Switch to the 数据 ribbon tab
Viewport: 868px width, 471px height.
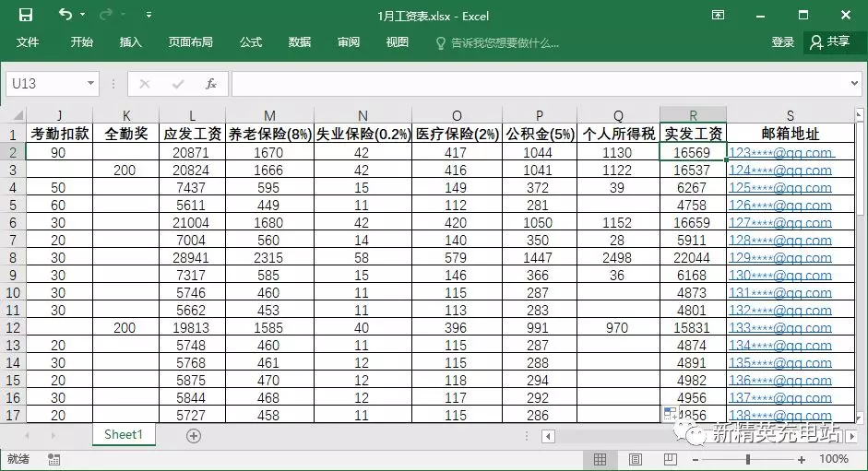coord(300,42)
